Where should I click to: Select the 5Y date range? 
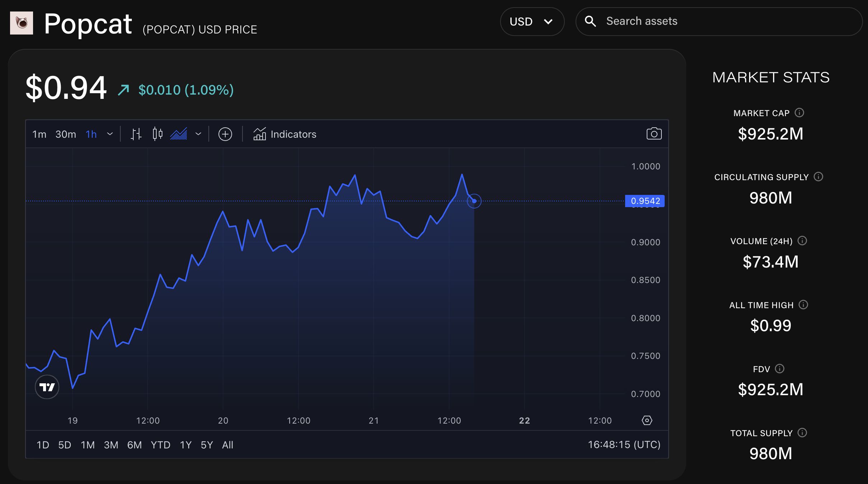click(207, 445)
